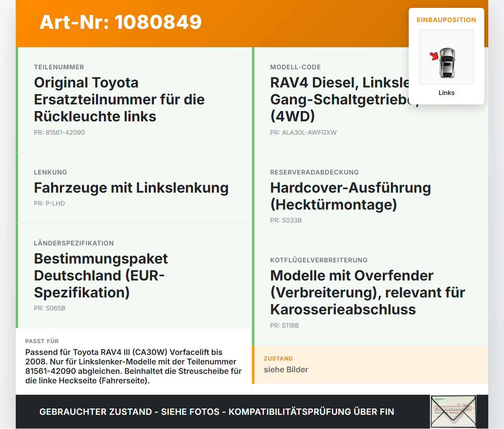Click PR: P-LHD code
This screenshot has height=429, width=504.
(49, 203)
